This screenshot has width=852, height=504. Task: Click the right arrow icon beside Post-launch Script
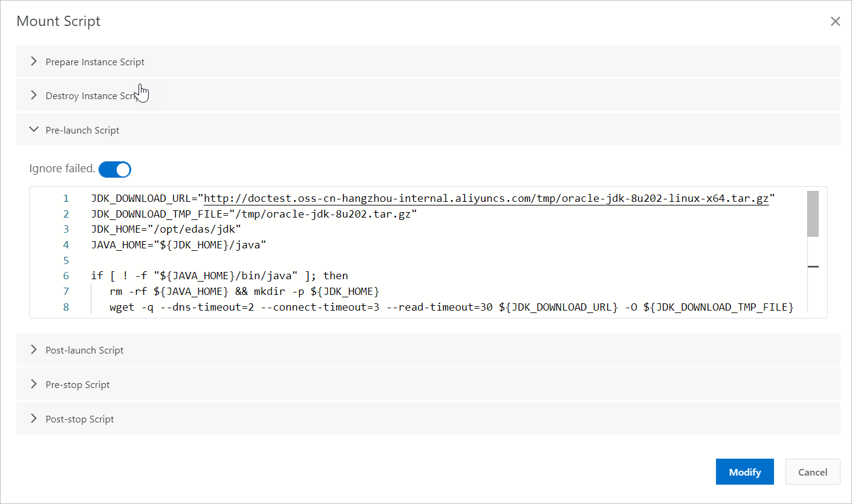(34, 349)
